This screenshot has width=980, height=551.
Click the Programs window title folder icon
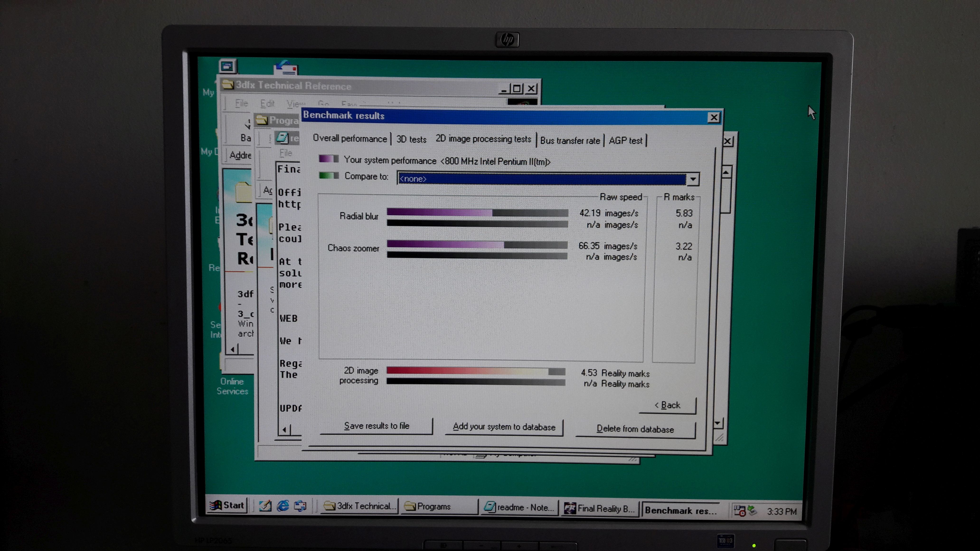point(261,120)
